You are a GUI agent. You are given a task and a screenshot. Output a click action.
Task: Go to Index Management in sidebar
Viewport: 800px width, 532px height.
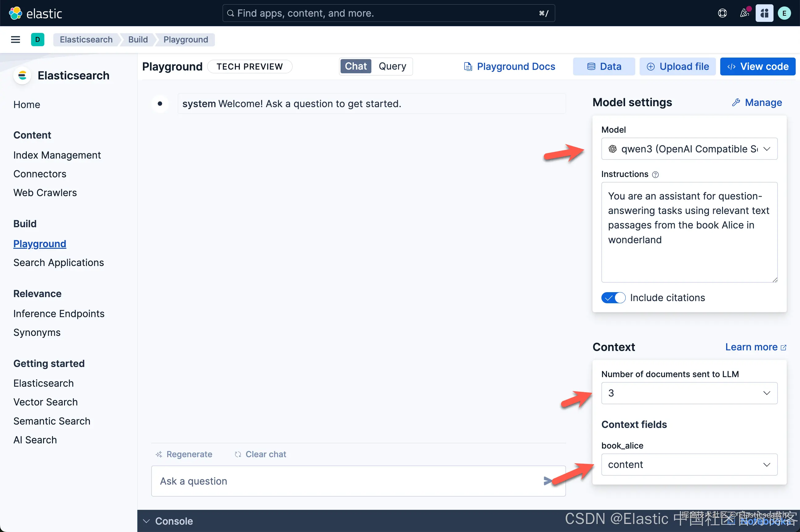click(57, 155)
